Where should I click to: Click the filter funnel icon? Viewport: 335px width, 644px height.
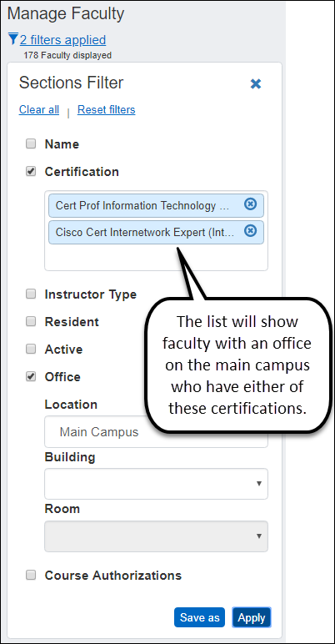[13, 39]
